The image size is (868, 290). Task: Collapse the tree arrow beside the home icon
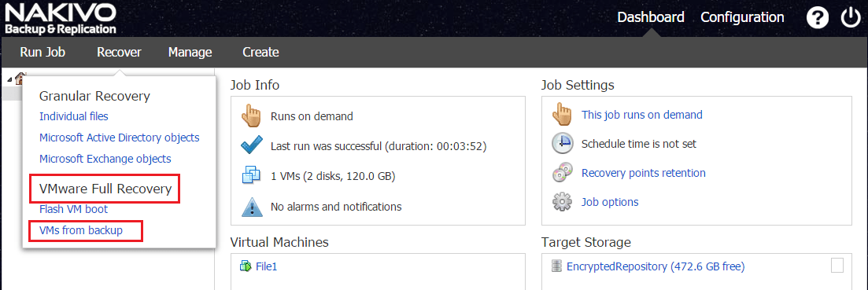coord(9,79)
